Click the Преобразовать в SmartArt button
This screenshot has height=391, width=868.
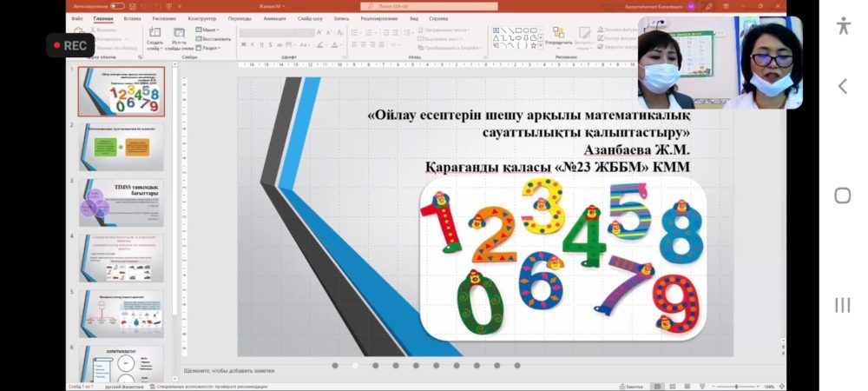click(450, 48)
